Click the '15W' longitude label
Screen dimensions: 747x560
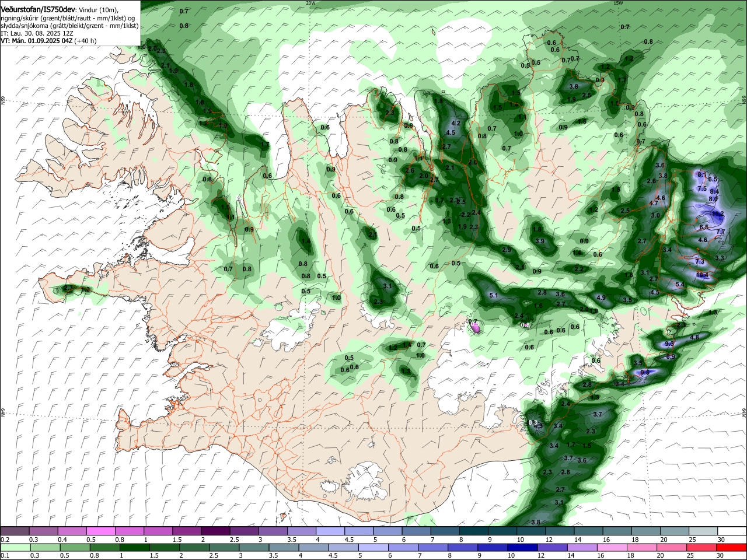pos(618,3)
